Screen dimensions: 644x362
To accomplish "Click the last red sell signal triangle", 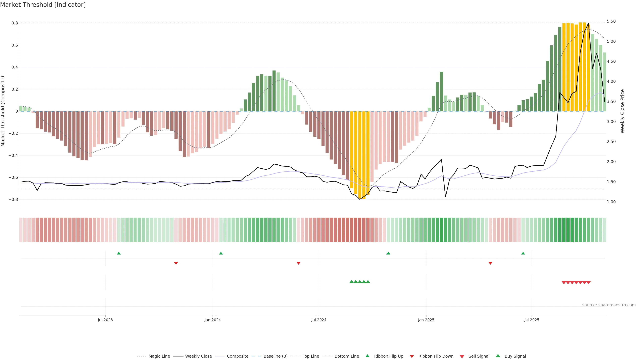I will click(588, 283).
